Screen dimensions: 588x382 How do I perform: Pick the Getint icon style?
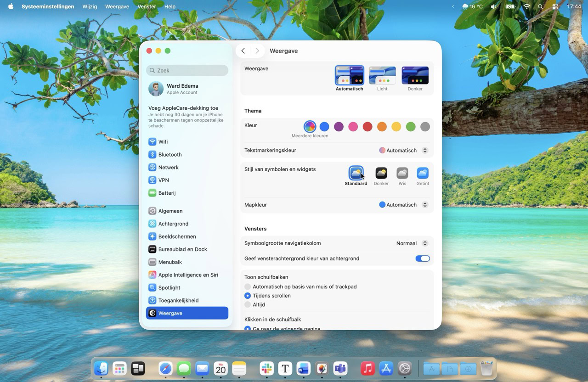422,173
